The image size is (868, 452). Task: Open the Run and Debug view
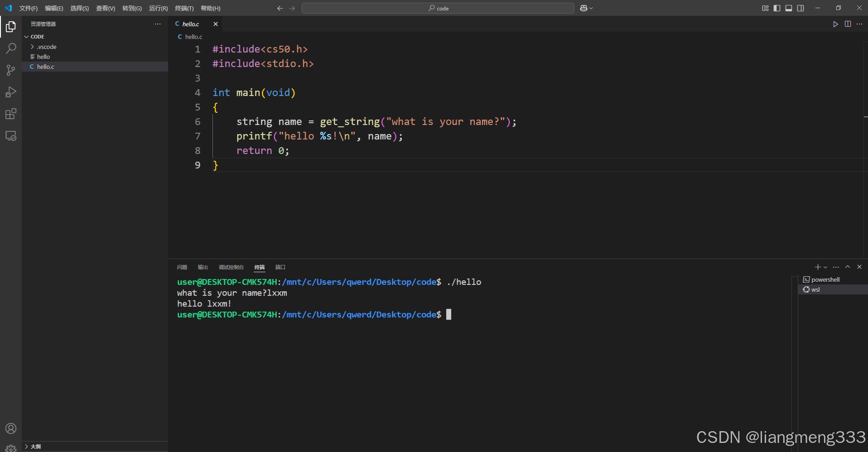point(10,92)
